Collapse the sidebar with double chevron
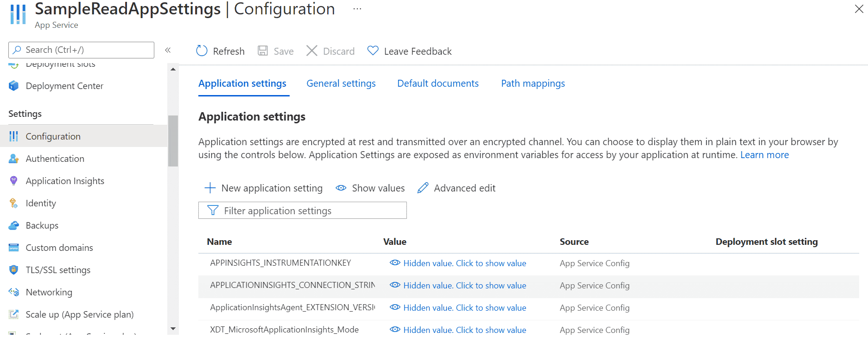 click(168, 50)
